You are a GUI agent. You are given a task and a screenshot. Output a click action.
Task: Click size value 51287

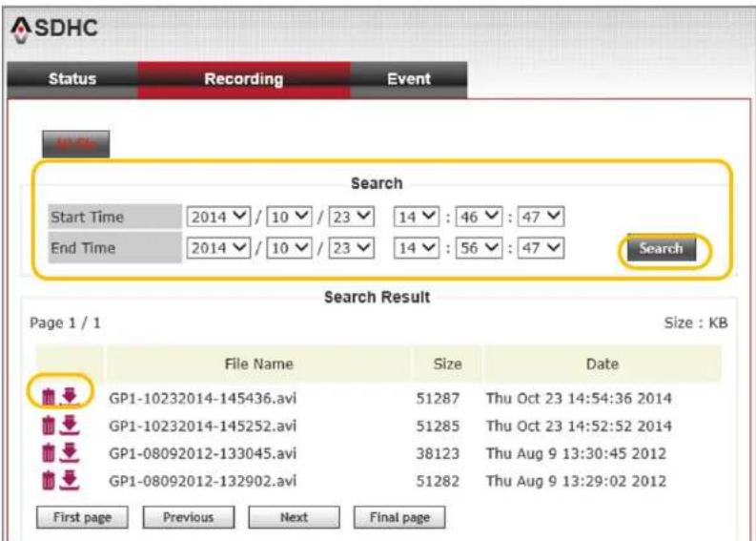point(438,398)
